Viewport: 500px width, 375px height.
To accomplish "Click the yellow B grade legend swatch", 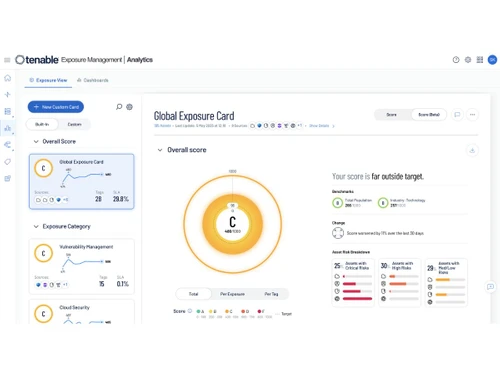I will 210,311.
